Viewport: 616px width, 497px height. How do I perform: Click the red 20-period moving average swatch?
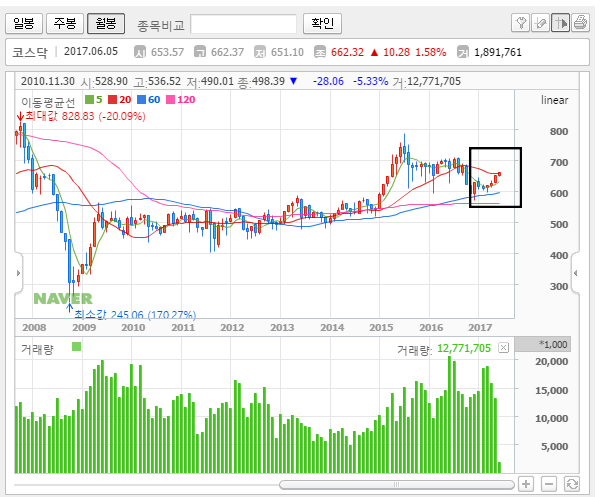tap(113, 100)
